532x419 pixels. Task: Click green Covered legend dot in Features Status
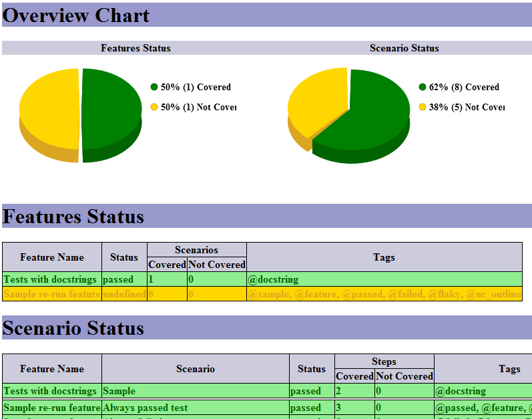coord(154,88)
